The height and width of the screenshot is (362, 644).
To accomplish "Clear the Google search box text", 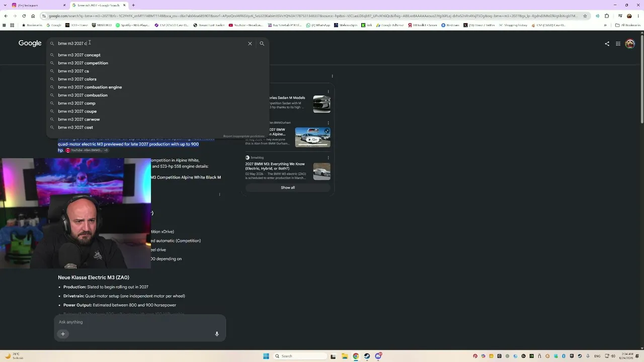I will tap(250, 43).
